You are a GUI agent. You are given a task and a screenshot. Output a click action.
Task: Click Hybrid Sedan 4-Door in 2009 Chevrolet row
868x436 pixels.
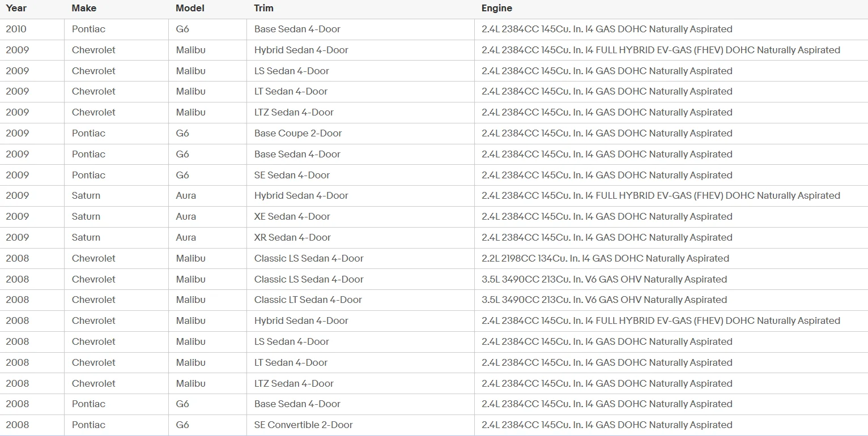click(x=301, y=50)
